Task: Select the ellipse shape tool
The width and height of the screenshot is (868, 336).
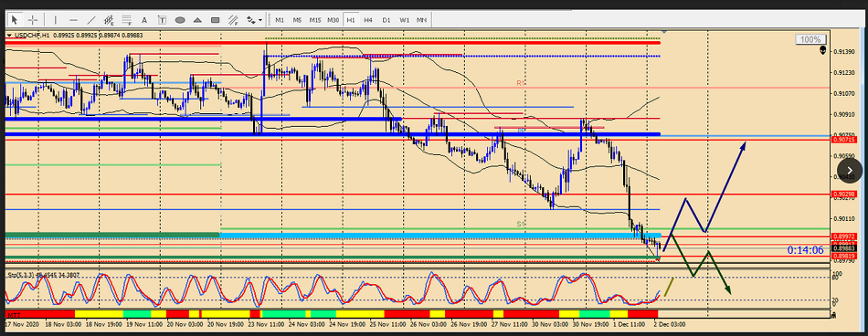Action: [x=180, y=20]
